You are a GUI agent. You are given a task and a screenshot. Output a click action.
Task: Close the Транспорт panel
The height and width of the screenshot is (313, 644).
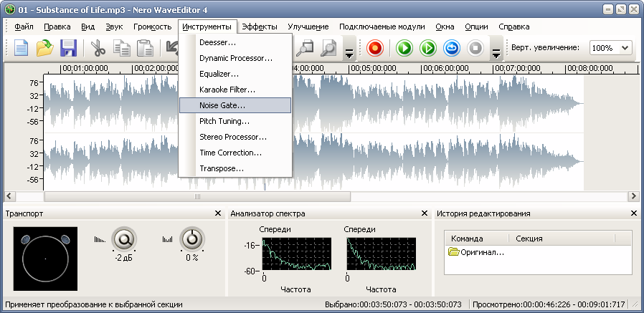point(218,213)
